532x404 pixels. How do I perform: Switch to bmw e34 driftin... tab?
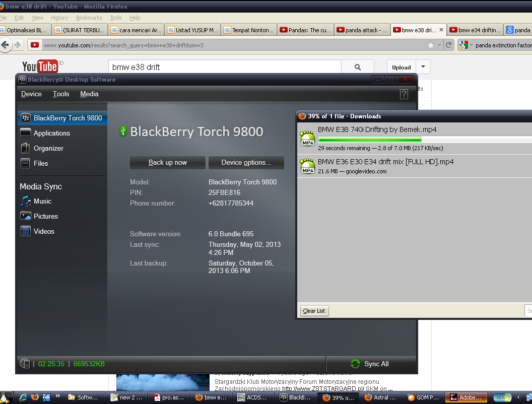pyautogui.click(x=475, y=30)
